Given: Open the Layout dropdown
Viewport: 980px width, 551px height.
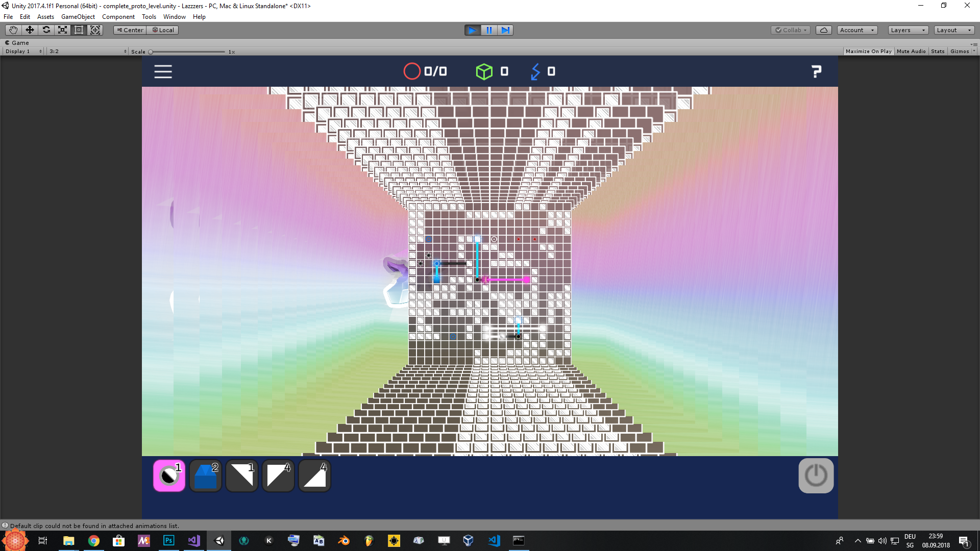Looking at the screenshot, I should 953,30.
